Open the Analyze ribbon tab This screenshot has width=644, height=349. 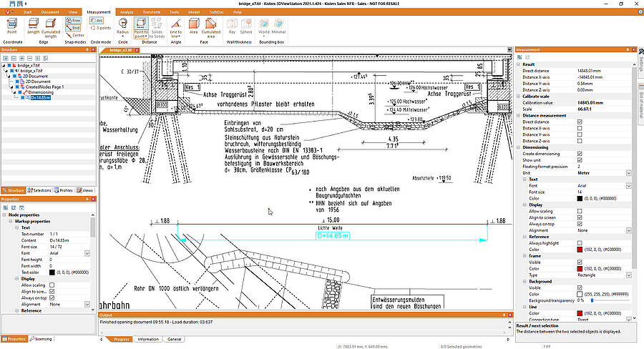[127, 13]
